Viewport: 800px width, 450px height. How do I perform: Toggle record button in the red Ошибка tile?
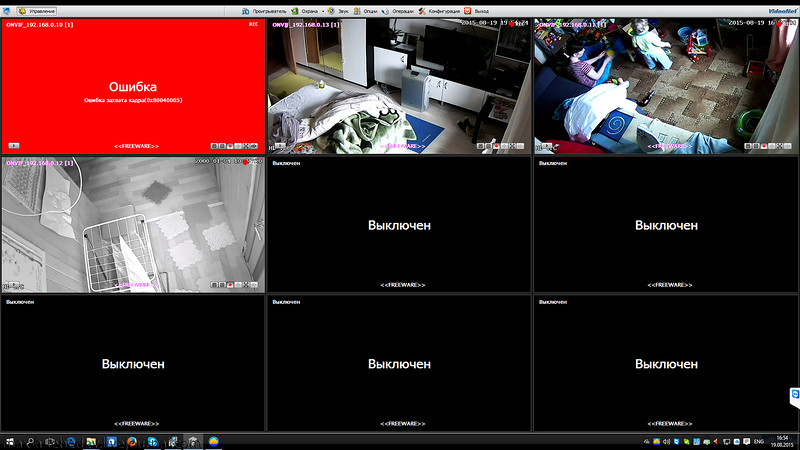pos(230,146)
